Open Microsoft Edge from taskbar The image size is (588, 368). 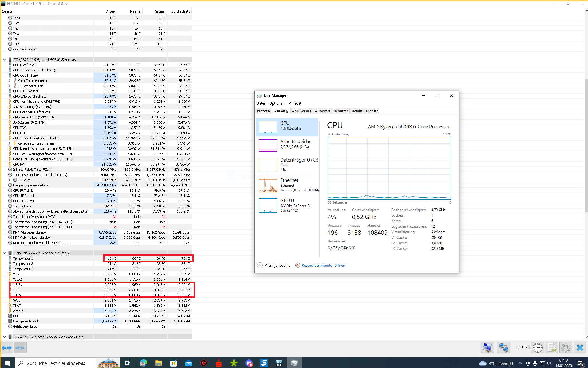143,363
